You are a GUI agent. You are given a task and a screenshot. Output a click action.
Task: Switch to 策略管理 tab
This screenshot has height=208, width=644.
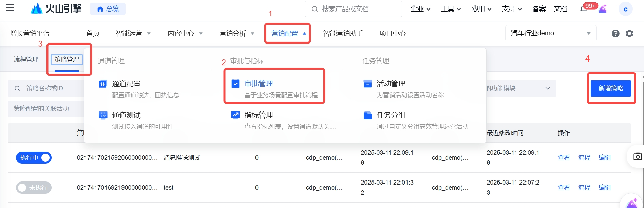tap(67, 59)
